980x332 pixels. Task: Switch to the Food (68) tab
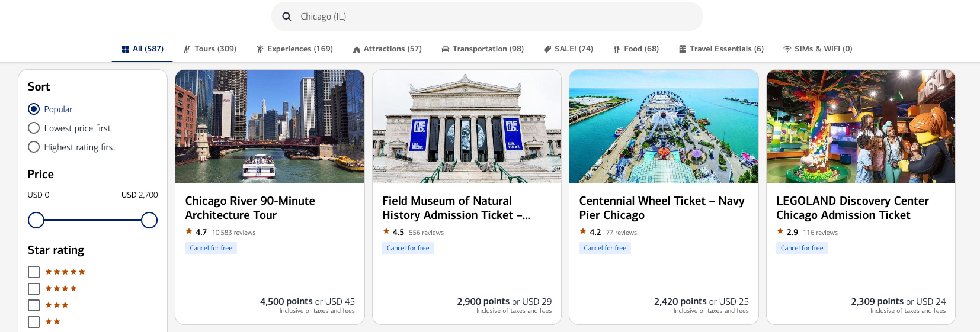pyautogui.click(x=636, y=49)
